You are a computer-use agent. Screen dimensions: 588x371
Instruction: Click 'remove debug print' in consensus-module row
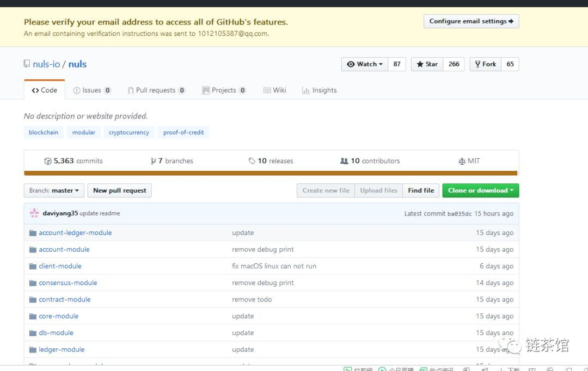coord(263,283)
